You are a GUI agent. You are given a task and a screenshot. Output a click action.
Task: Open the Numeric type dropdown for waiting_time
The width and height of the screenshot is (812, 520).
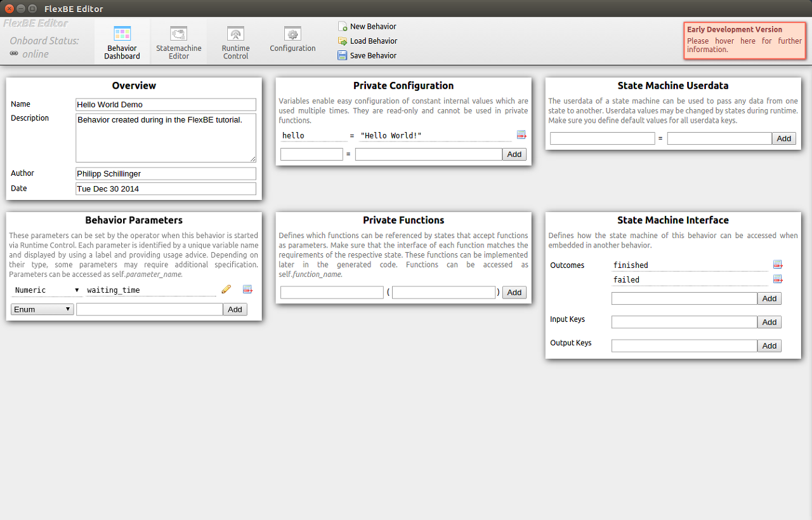tap(47, 290)
